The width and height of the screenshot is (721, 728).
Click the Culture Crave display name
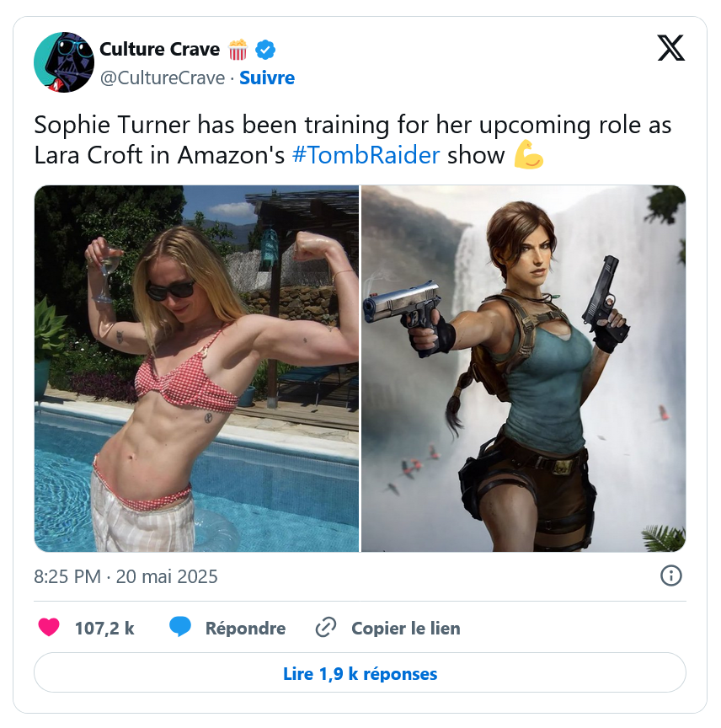click(160, 49)
